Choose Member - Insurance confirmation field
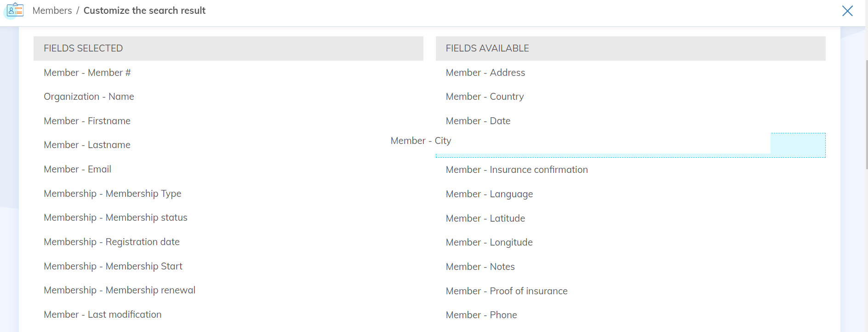This screenshot has height=332, width=868. 516,170
